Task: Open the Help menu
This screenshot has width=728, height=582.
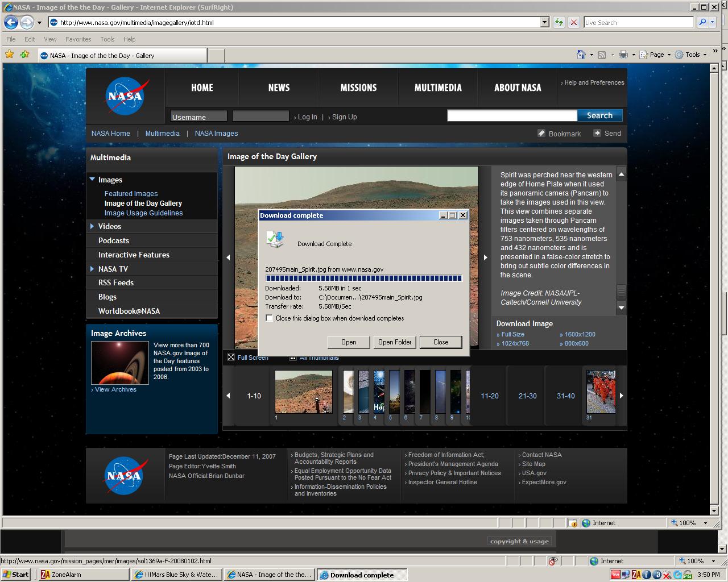Action: (129, 39)
